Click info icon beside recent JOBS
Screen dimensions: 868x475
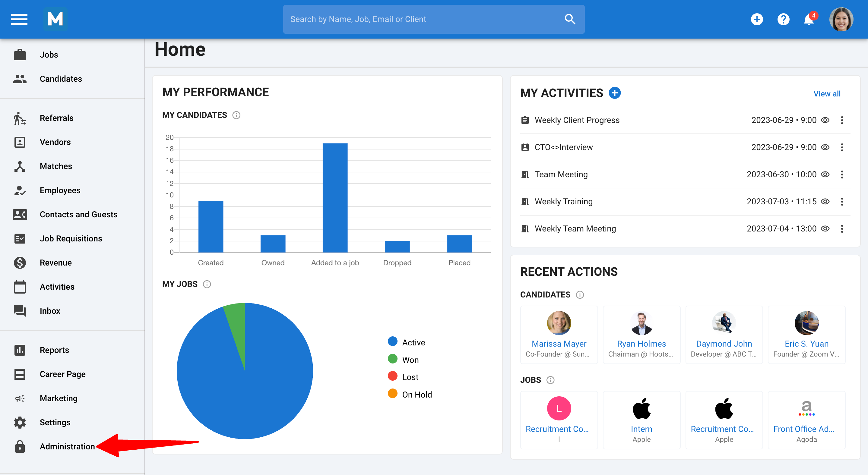coord(550,380)
